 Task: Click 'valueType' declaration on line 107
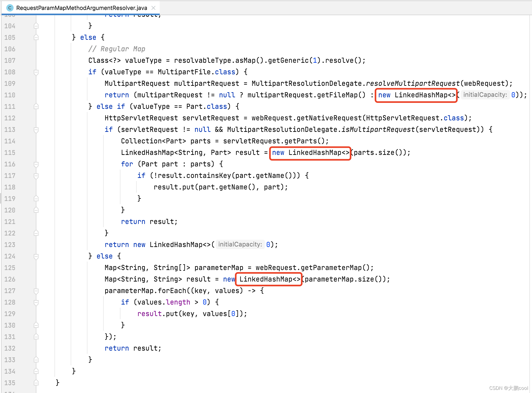point(143,60)
